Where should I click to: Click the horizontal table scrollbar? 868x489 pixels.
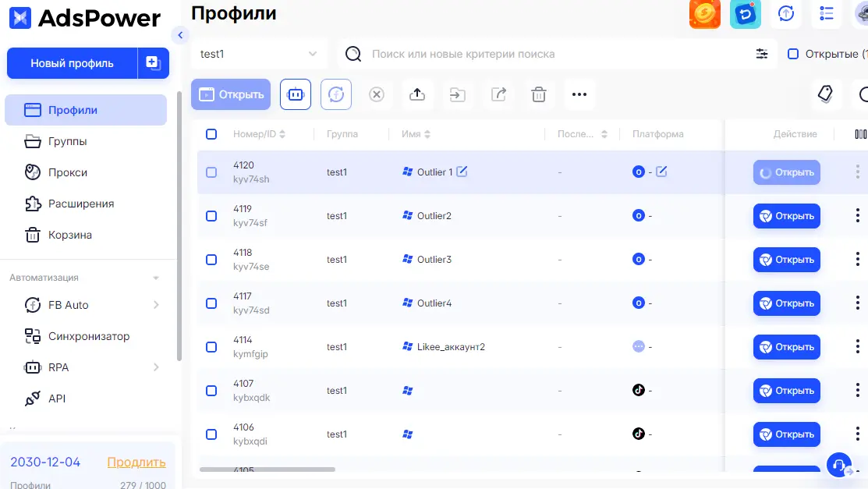click(267, 470)
